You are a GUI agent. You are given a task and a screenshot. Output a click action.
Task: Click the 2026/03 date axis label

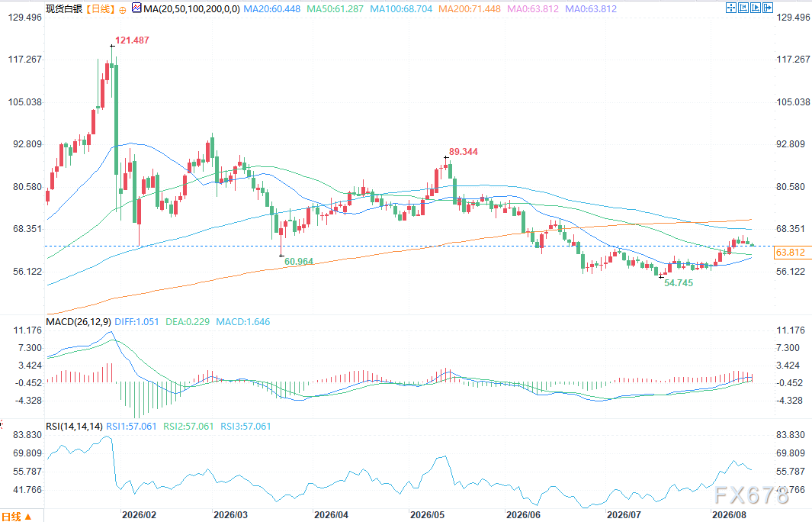tap(230, 515)
